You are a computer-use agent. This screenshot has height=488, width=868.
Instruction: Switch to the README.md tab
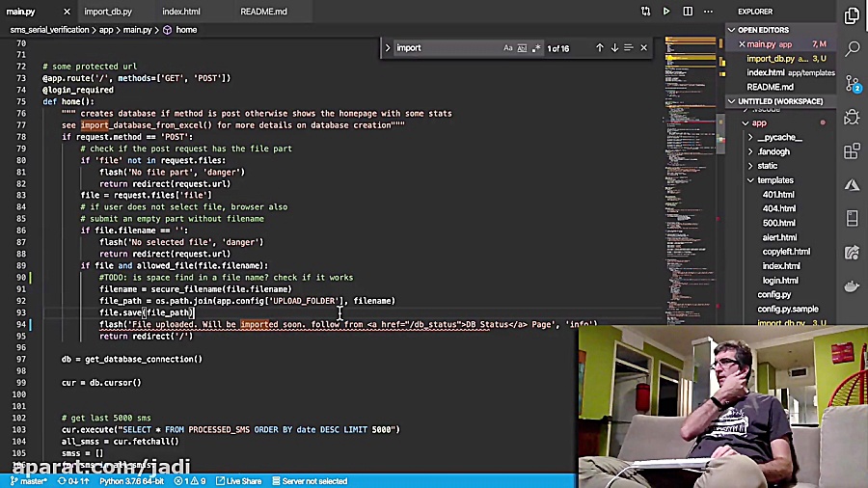point(263,12)
